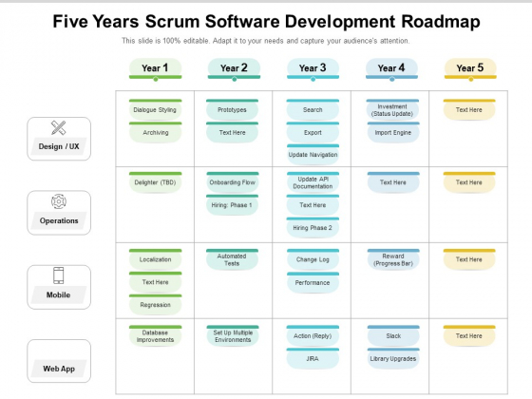Viewport: 532px width, 399px height.
Task: Select the Year 1 header
Action: (x=156, y=68)
